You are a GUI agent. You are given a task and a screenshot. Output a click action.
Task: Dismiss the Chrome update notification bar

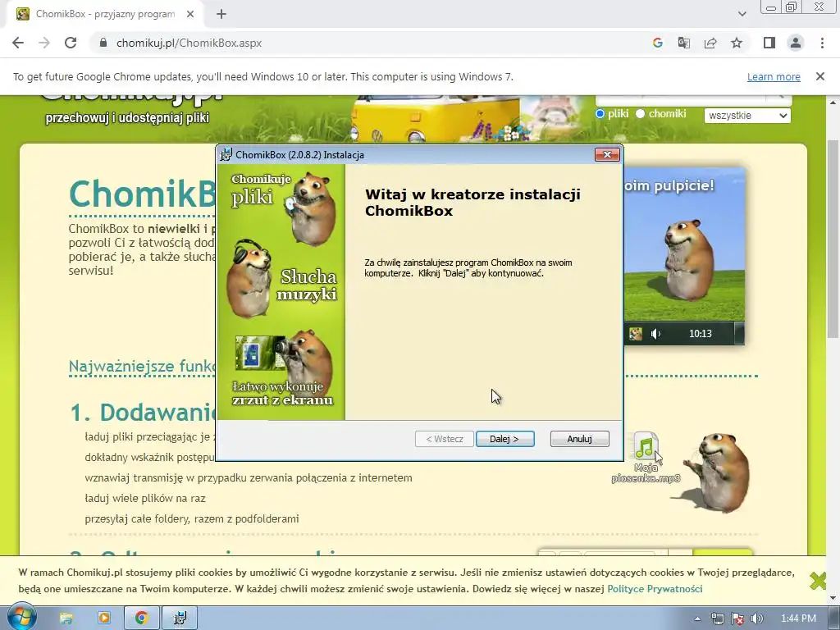[x=820, y=76]
